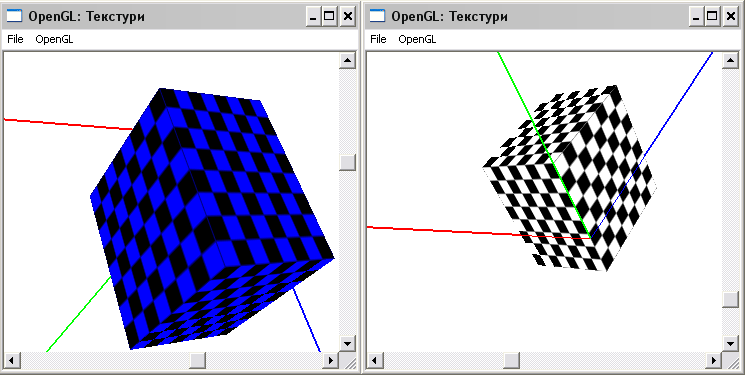The height and width of the screenshot is (375, 745).
Task: Open OpenGL menu in left window
Action: point(54,39)
